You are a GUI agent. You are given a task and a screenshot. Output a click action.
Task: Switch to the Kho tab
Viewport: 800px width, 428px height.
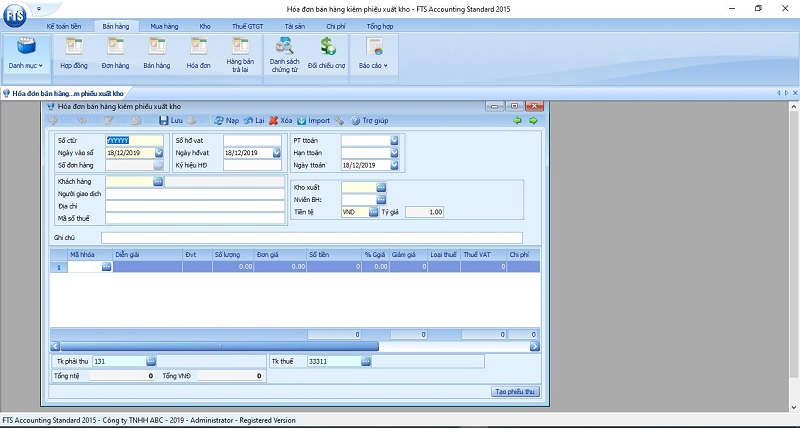pyautogui.click(x=205, y=27)
